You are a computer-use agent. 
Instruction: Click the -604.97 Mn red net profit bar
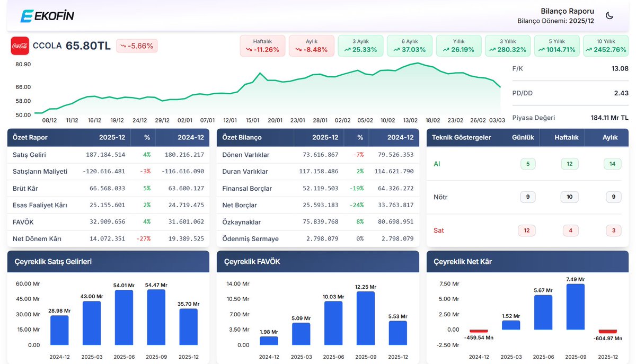pyautogui.click(x=608, y=331)
